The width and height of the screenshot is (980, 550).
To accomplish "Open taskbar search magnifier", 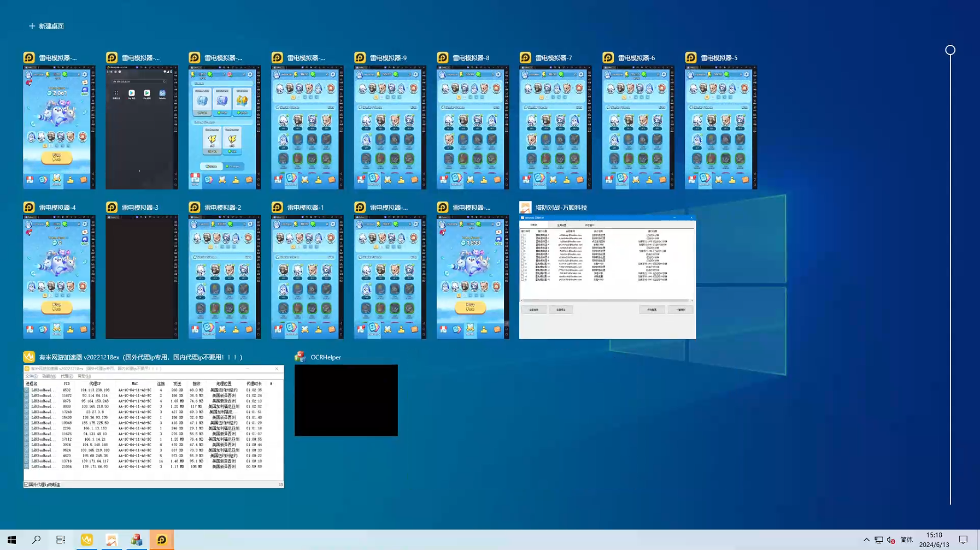I will point(36,540).
